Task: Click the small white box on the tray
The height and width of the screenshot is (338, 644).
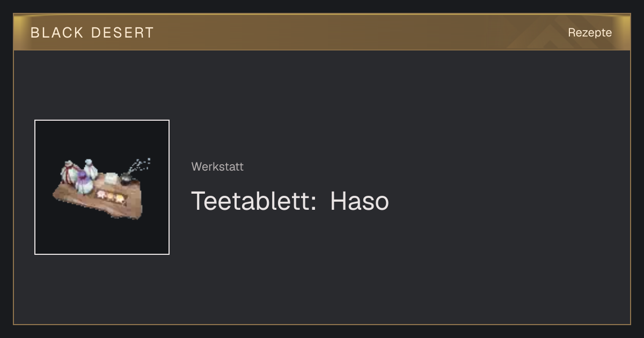Action: 111,178
